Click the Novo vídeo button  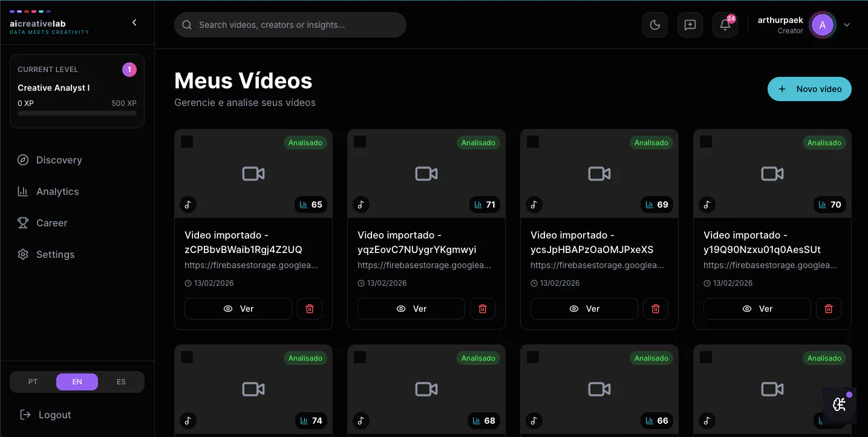point(809,89)
